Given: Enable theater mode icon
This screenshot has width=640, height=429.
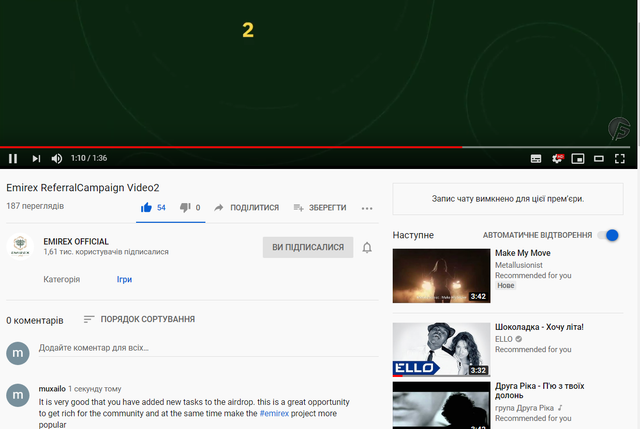Looking at the screenshot, I should [x=599, y=159].
